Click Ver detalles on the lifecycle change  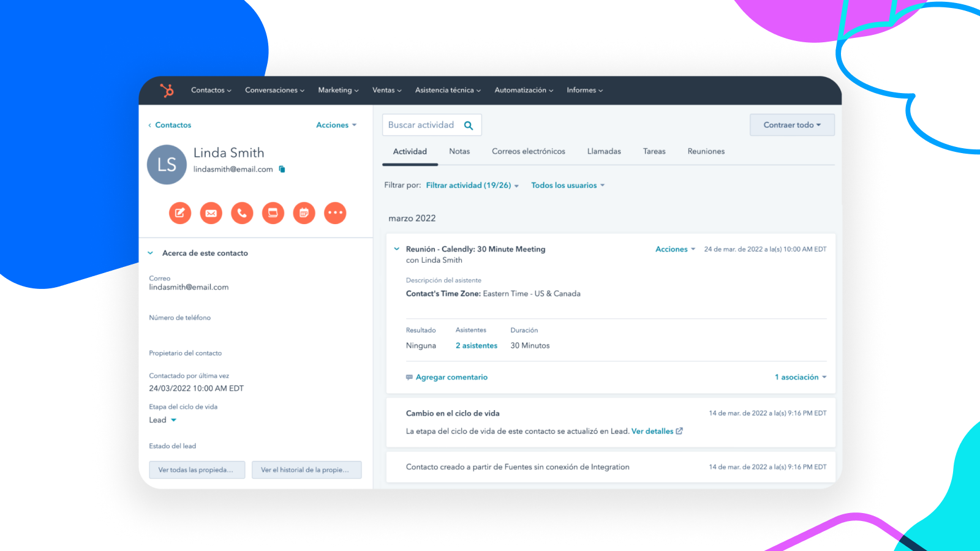coord(653,431)
